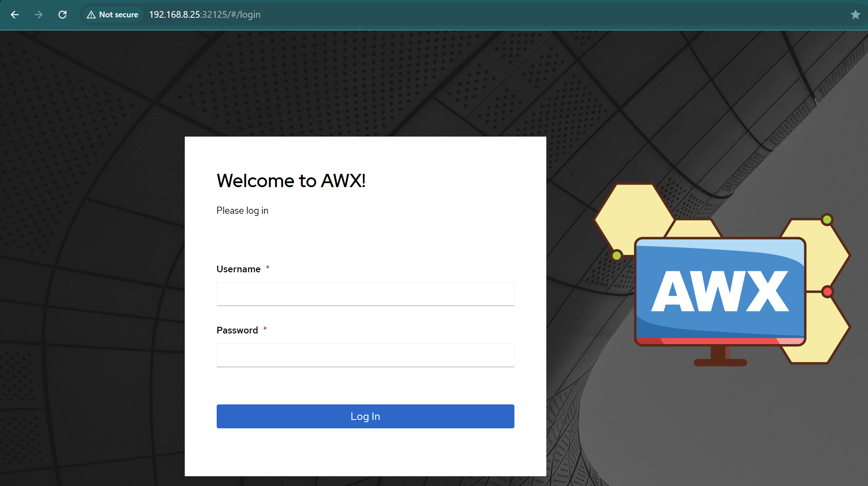The height and width of the screenshot is (486, 868).
Task: Click the Username field label
Action: pyautogui.click(x=238, y=269)
